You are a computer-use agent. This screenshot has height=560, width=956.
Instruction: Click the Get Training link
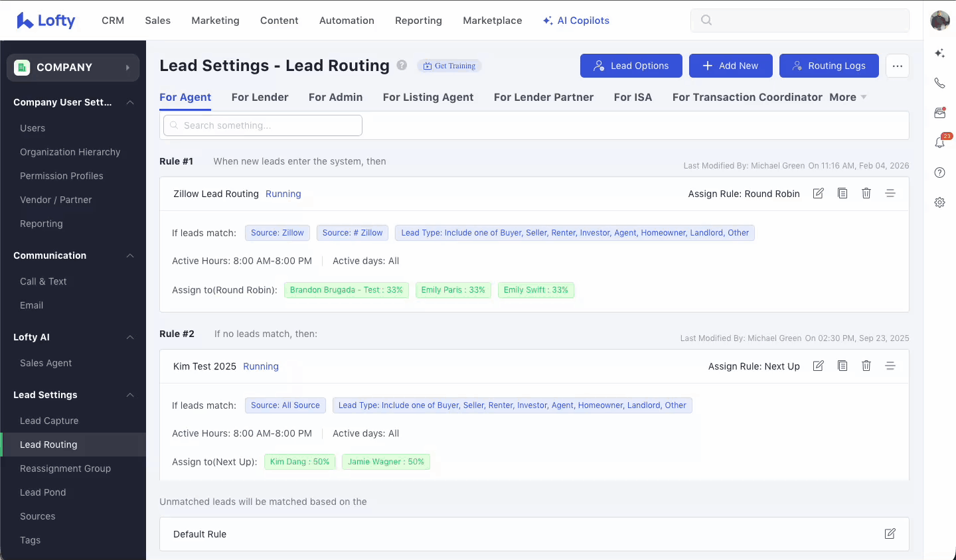click(449, 66)
